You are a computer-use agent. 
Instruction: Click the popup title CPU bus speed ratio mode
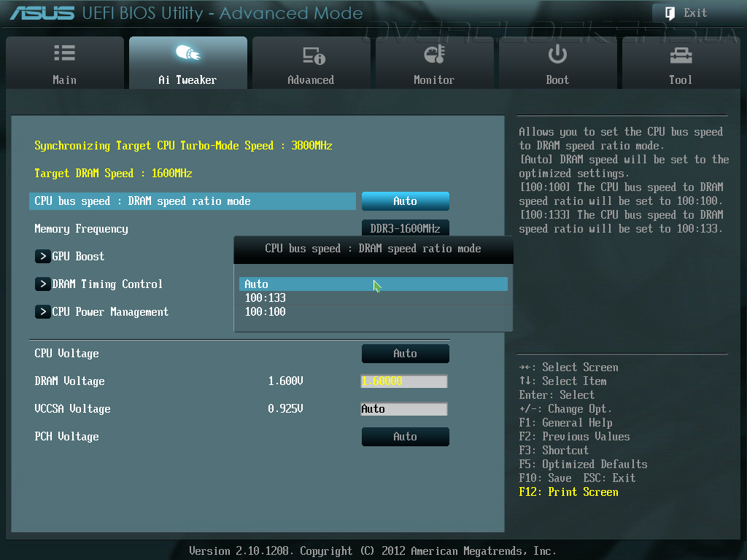tap(373, 249)
